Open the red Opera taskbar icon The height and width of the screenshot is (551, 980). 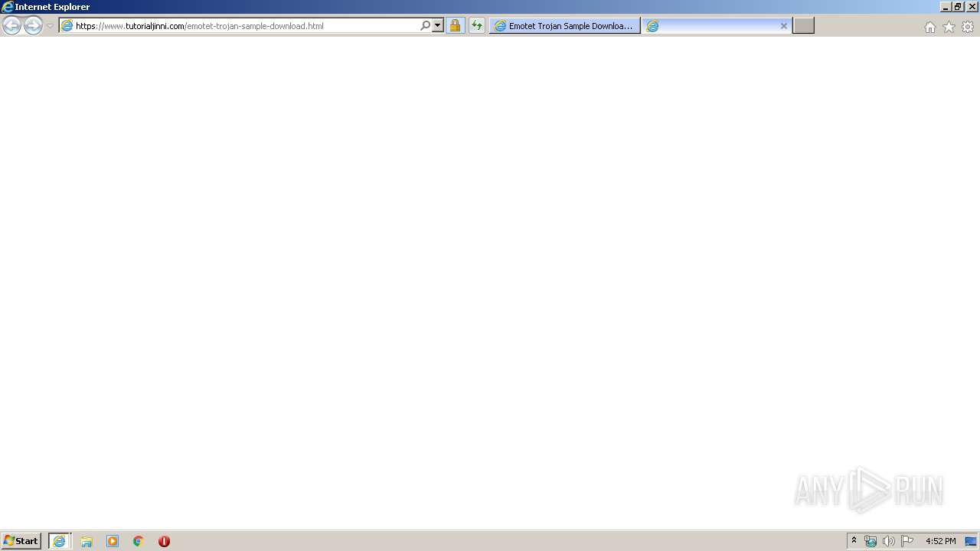(164, 541)
